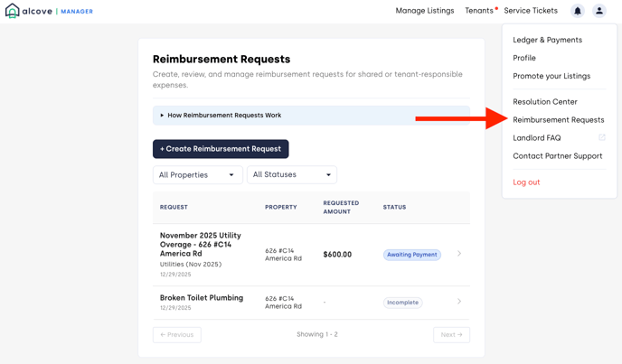This screenshot has height=364, width=622.
Task: Open the notifications bell icon
Action: tap(578, 11)
